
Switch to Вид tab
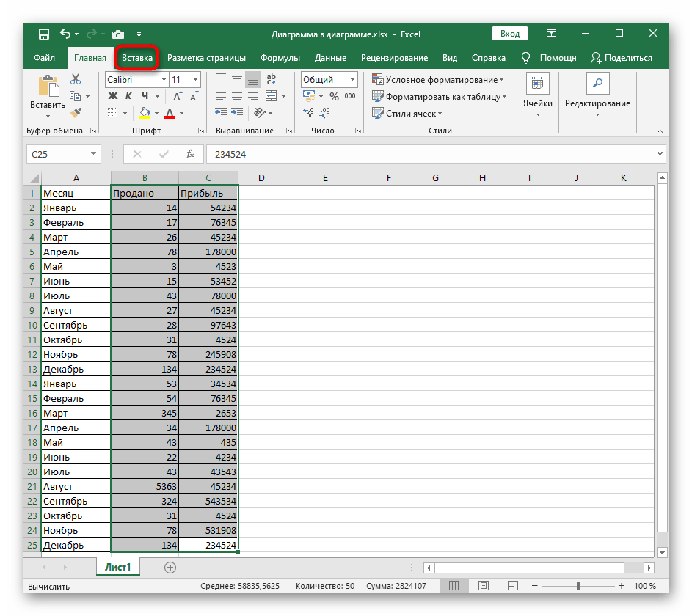[x=450, y=58]
